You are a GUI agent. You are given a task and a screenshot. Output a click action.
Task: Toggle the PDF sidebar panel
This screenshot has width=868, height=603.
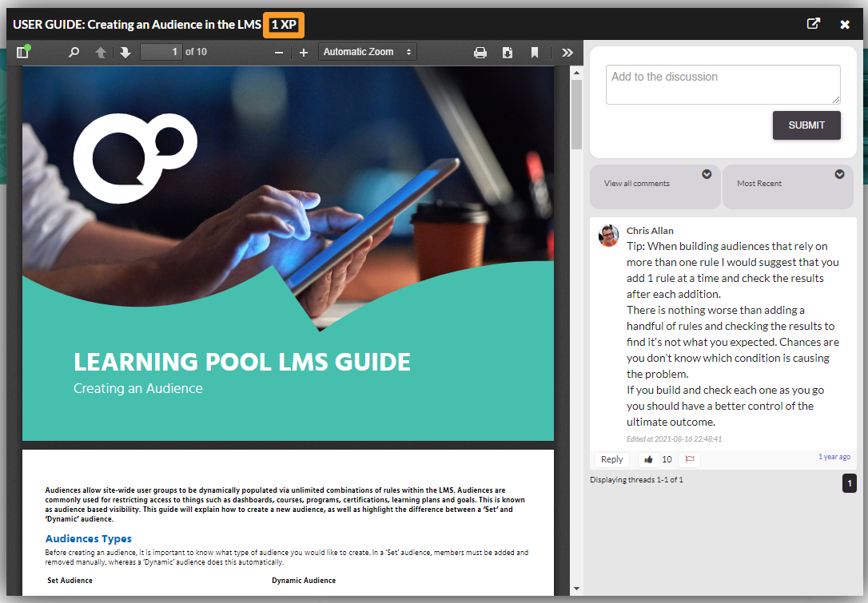pyautogui.click(x=22, y=53)
